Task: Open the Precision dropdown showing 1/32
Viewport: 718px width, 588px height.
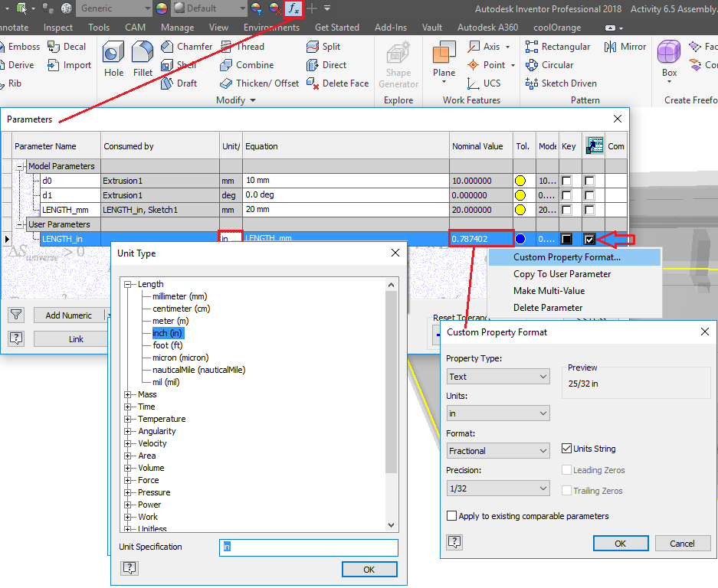Action: (x=497, y=488)
